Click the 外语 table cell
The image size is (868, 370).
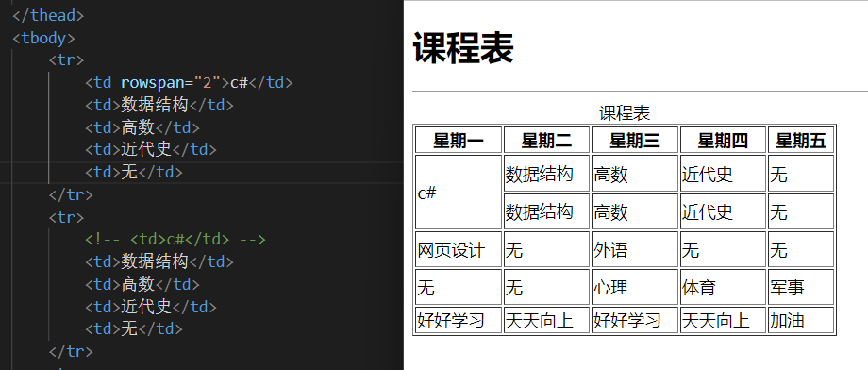(635, 249)
